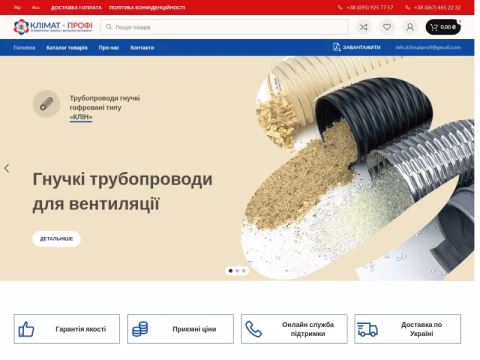Click the corrugated pipes banner image
Viewport: 480px width, 360px height.
click(x=357, y=168)
